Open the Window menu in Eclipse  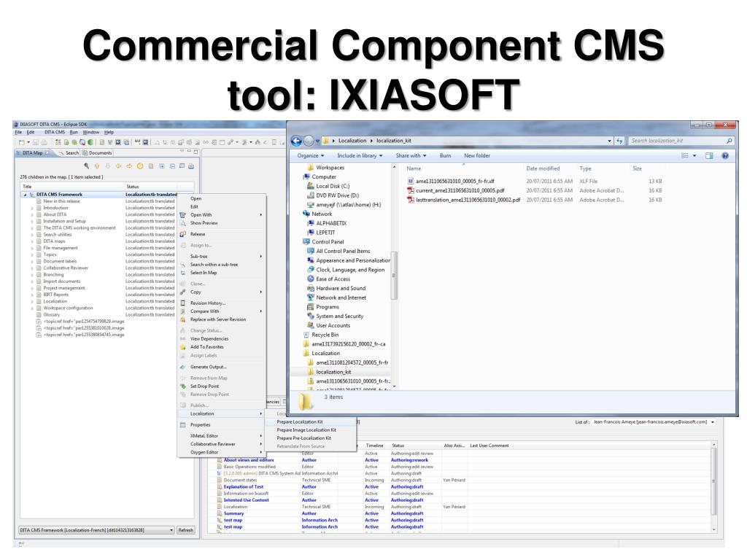tap(91, 133)
